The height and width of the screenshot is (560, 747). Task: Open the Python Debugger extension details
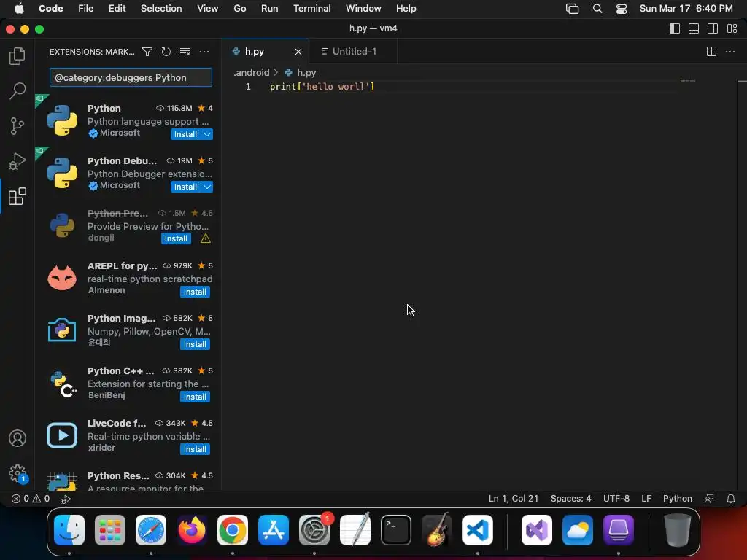tap(128, 174)
